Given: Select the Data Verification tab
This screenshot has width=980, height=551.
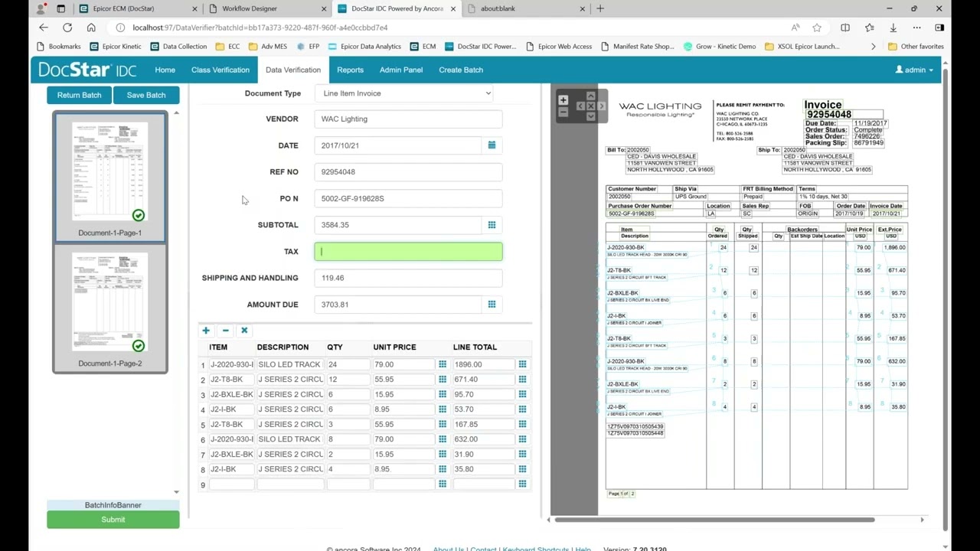Looking at the screenshot, I should [x=293, y=70].
